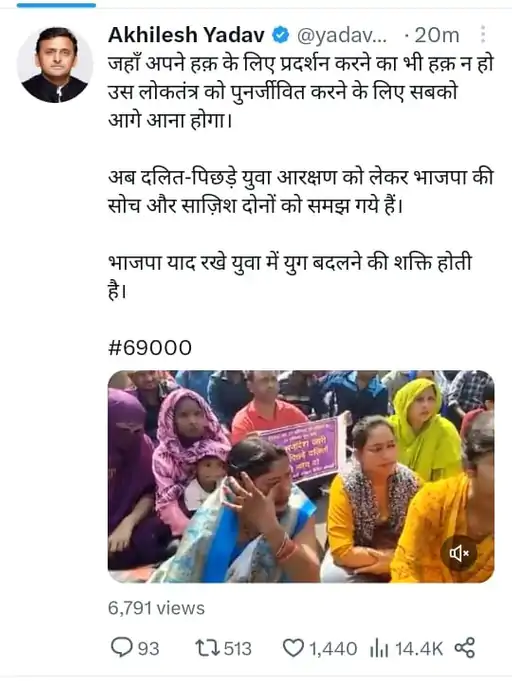512x683 pixels.
Task: Unmute the video with speaker icon
Action: (459, 554)
